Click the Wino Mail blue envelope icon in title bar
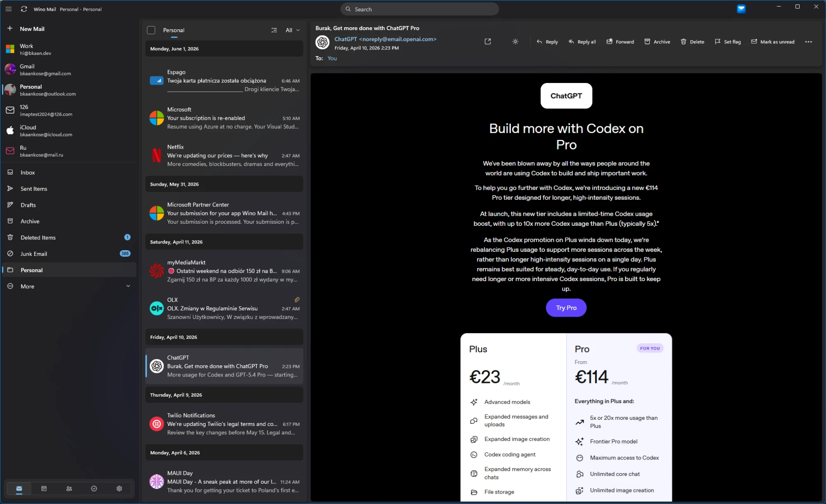Viewport: 826px width, 504px height. pos(741,9)
